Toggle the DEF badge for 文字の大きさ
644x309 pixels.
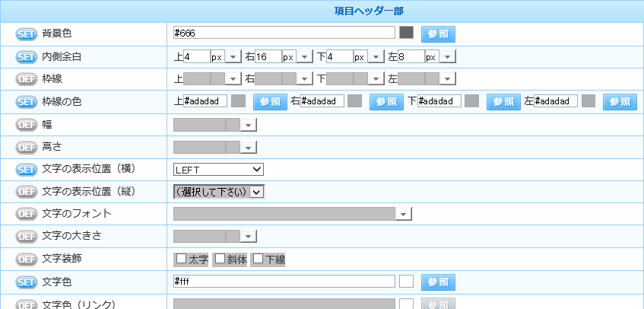coord(27,236)
